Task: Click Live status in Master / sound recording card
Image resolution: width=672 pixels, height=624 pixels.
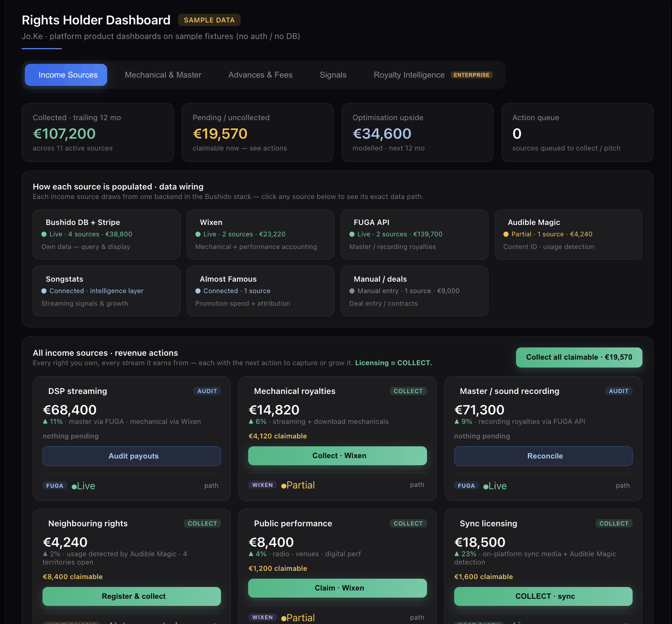Action: pos(495,486)
